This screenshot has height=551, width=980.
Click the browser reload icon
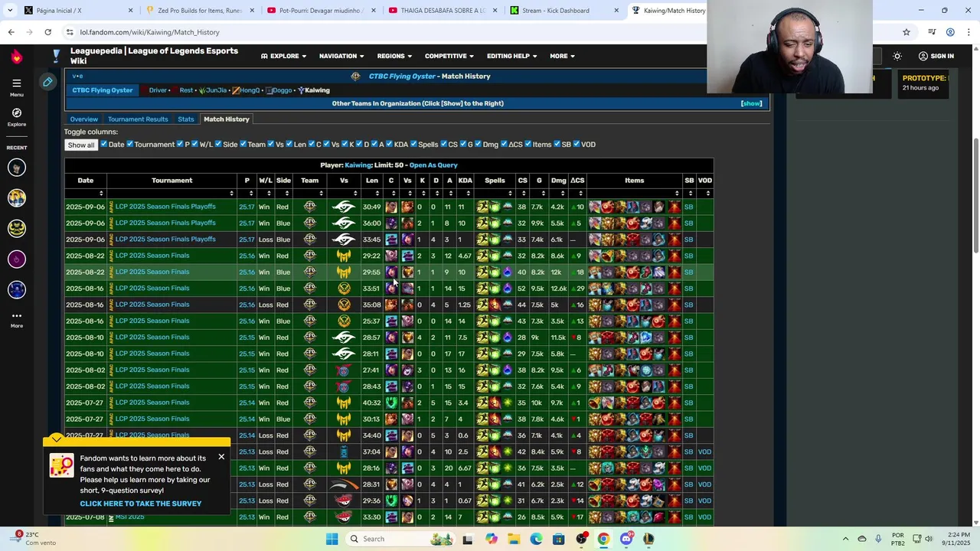tap(47, 32)
